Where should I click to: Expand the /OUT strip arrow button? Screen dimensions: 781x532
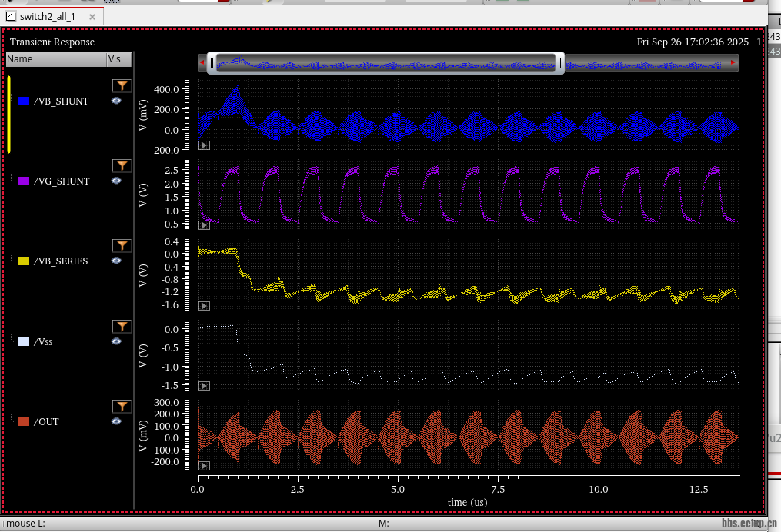click(204, 466)
